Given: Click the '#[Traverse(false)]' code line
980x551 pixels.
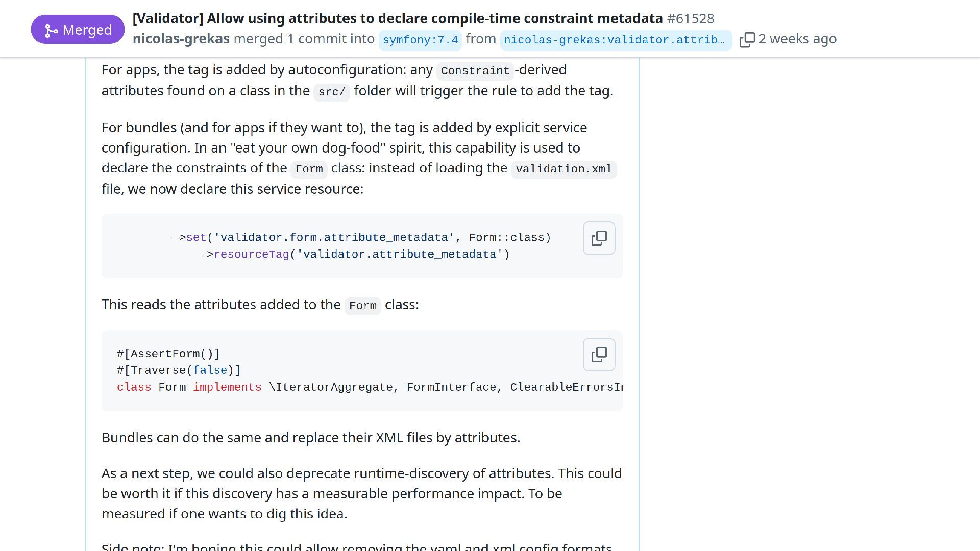Looking at the screenshot, I should click(178, 371).
